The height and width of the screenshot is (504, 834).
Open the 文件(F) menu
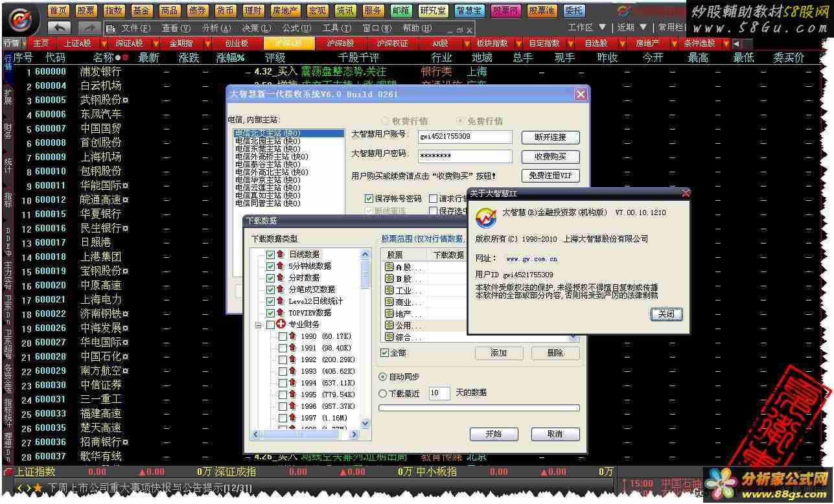135,29
